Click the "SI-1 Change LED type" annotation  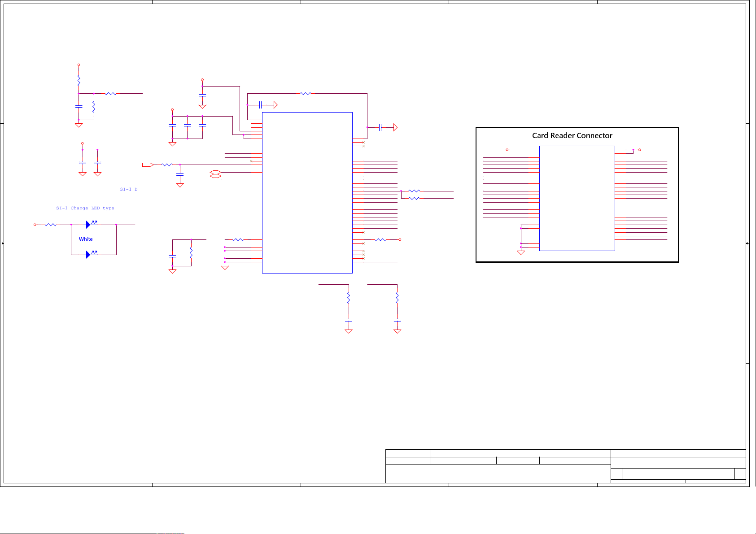85,208
